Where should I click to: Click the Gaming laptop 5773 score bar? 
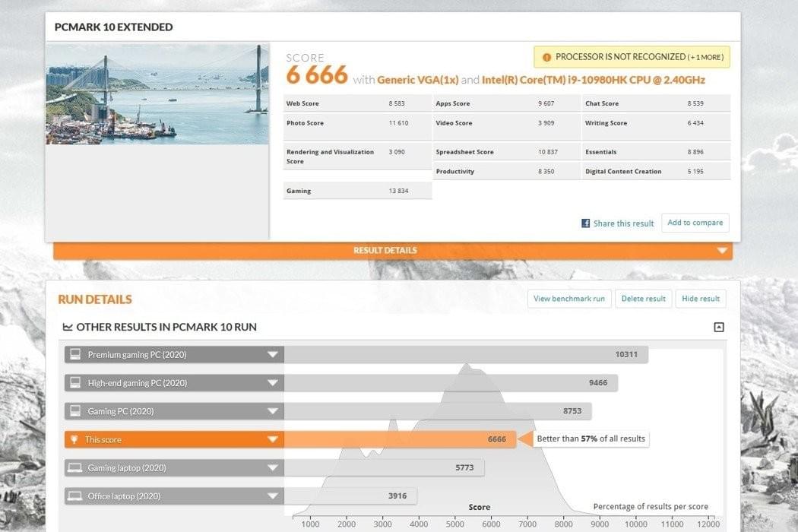(385, 468)
